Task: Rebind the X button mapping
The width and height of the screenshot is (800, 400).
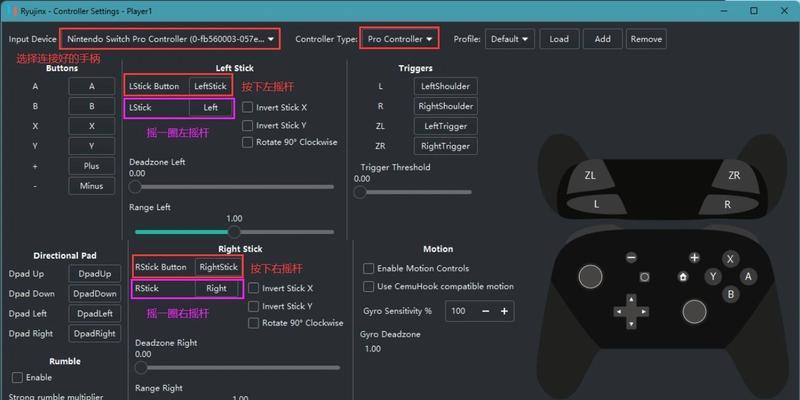Action: tap(92, 127)
